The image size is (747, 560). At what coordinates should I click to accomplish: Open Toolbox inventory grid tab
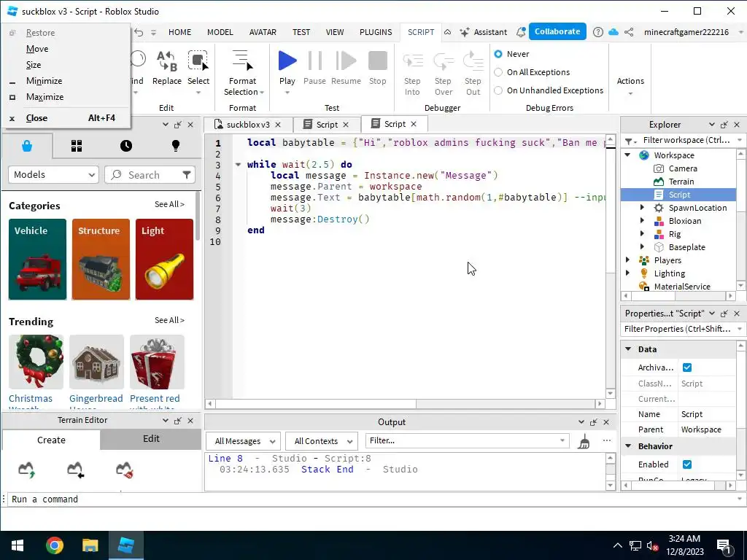tap(76, 146)
